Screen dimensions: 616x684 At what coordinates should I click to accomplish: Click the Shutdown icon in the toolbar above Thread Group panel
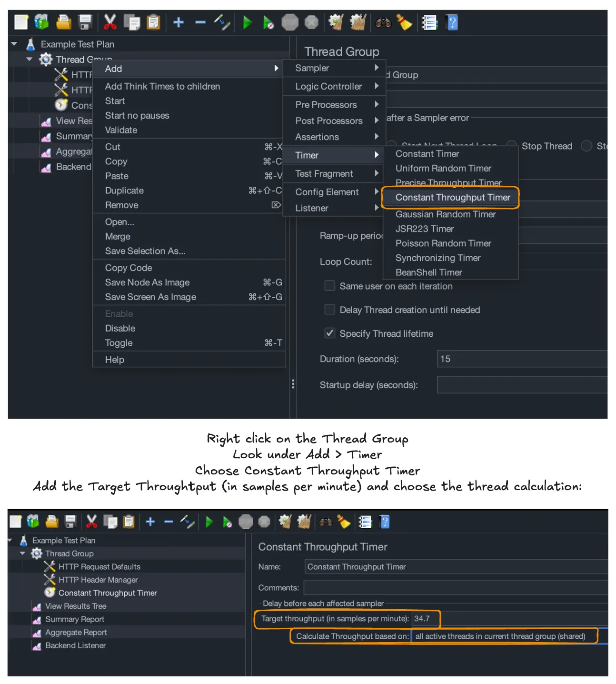click(x=311, y=22)
